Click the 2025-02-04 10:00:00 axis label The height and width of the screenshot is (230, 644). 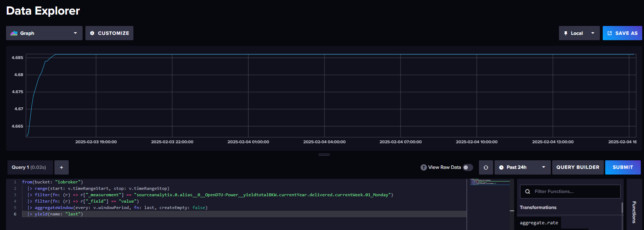477,142
